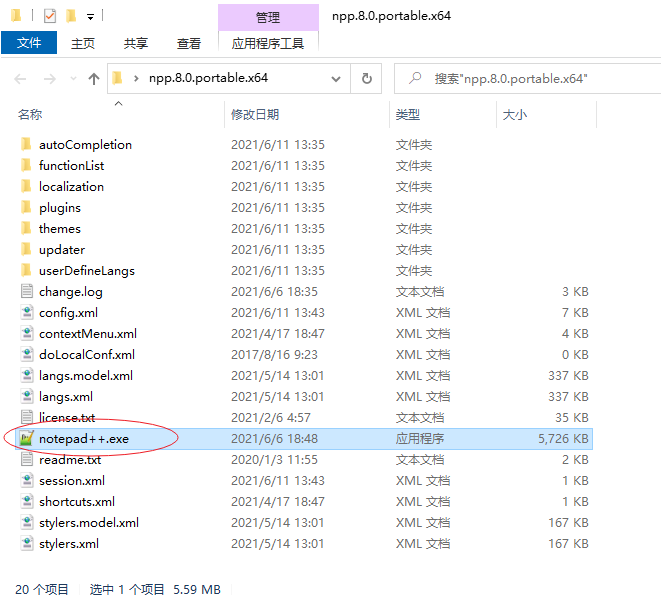Click the Back navigation arrow
Screen dimensions: 661x602
20,79
